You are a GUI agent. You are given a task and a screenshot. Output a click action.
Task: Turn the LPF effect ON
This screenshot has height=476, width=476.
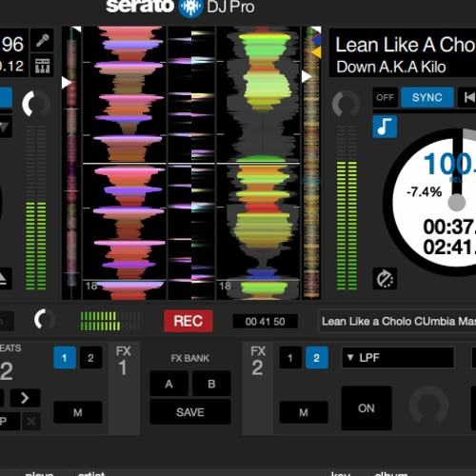coord(367,408)
